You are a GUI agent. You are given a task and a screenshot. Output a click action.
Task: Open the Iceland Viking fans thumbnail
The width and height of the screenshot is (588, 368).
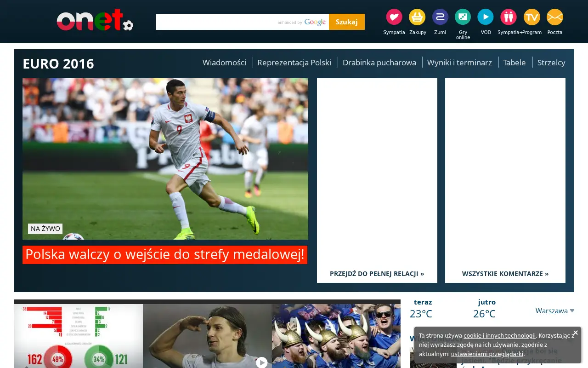tap(336, 336)
